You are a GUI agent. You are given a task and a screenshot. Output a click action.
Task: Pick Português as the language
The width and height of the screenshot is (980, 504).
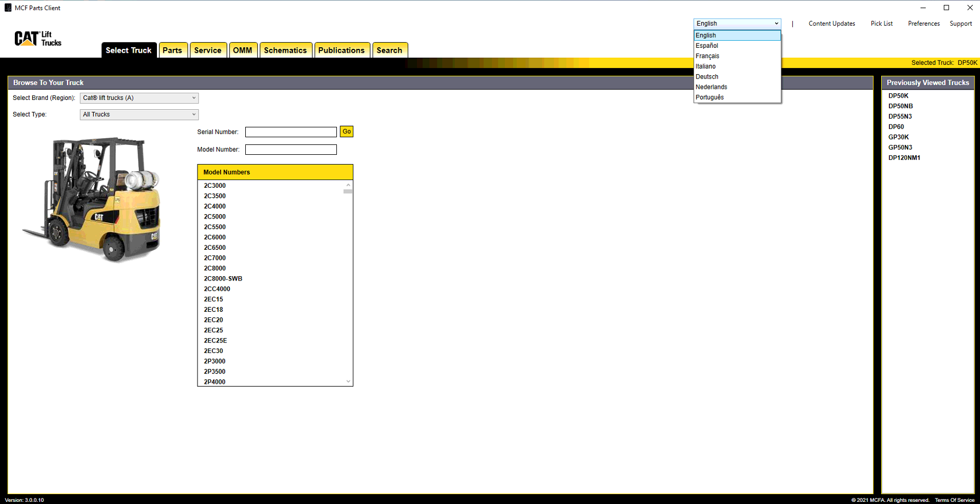709,97
